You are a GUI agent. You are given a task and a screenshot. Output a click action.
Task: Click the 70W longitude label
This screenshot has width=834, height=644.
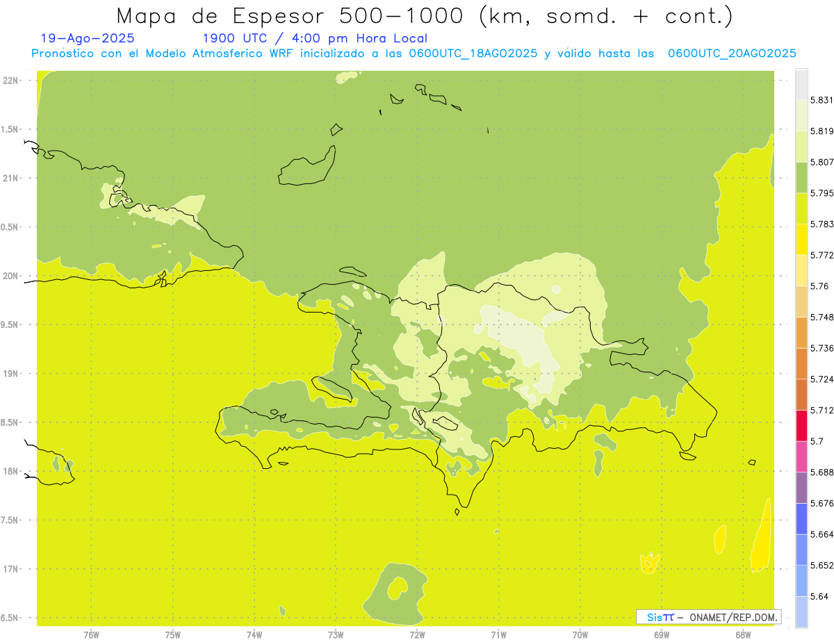[580, 634]
